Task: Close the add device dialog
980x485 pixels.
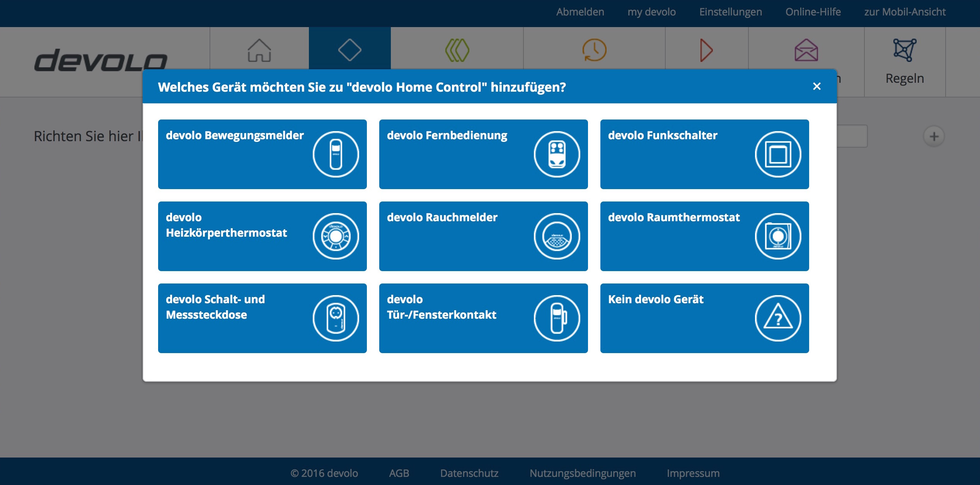Action: (816, 86)
